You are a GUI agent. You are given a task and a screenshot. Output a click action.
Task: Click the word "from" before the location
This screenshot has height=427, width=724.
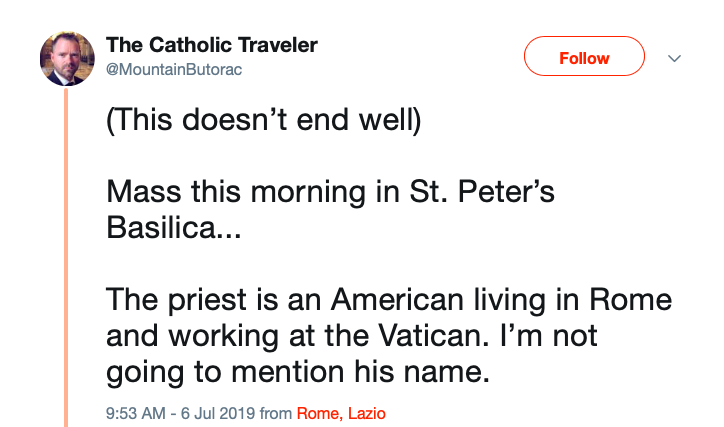[277, 413]
